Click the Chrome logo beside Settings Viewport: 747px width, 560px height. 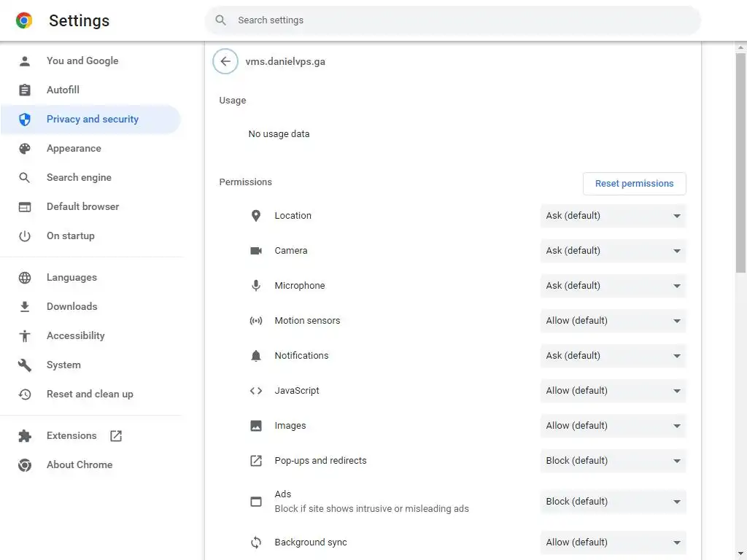(24, 20)
